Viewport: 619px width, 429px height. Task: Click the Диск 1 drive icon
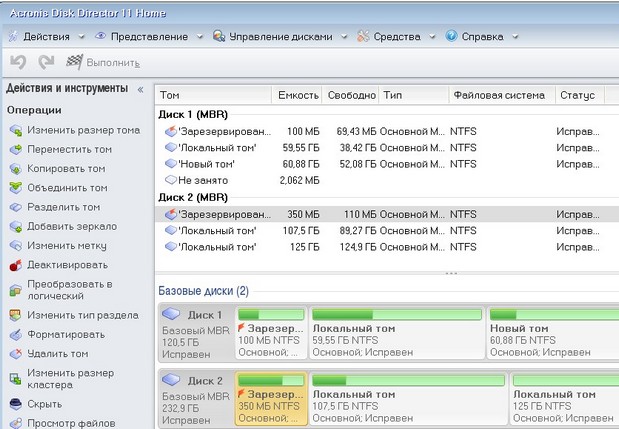(x=171, y=314)
